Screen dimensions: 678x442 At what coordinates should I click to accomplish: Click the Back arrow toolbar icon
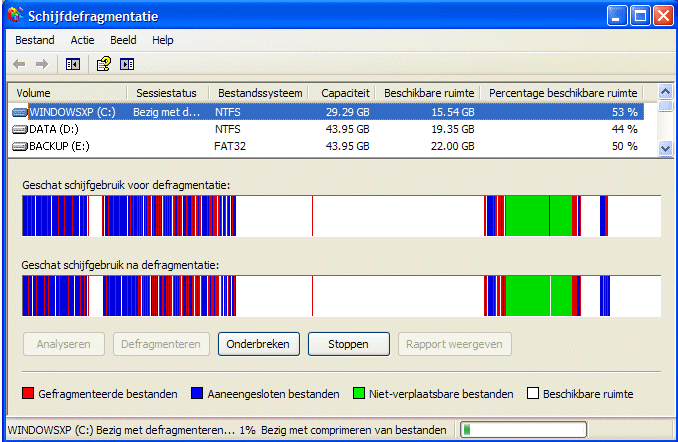[19, 64]
